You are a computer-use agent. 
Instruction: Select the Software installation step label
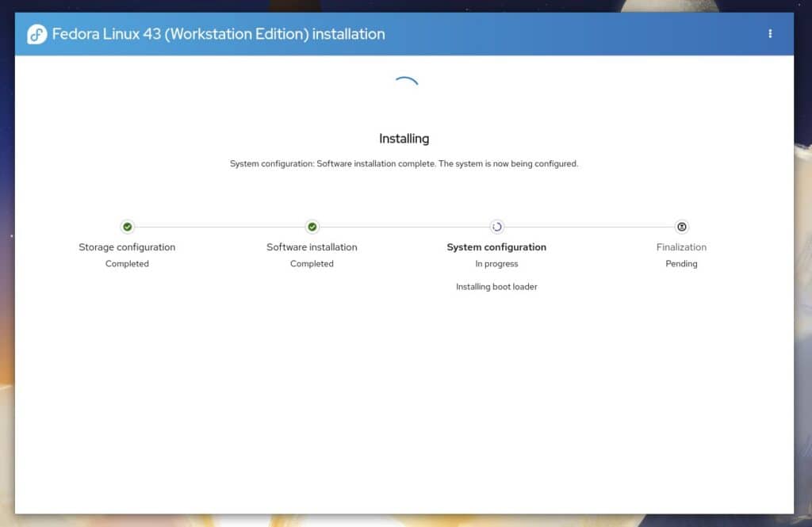click(x=312, y=247)
